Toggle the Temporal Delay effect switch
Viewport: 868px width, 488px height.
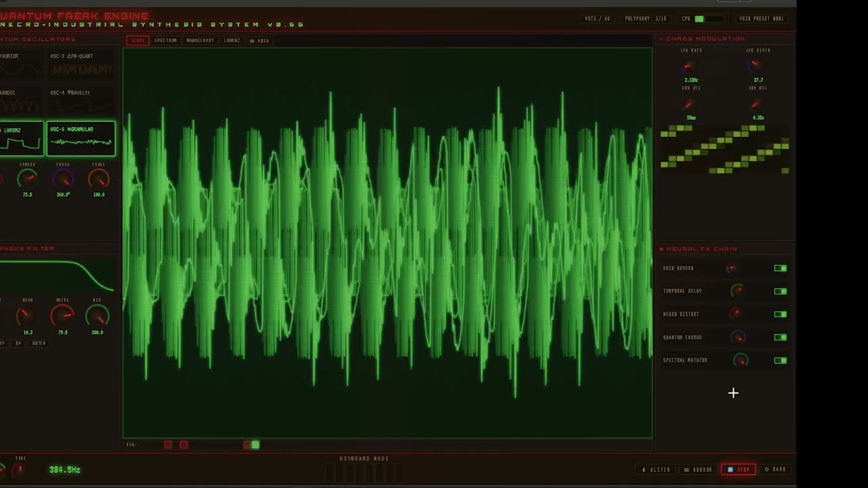pyautogui.click(x=781, y=291)
